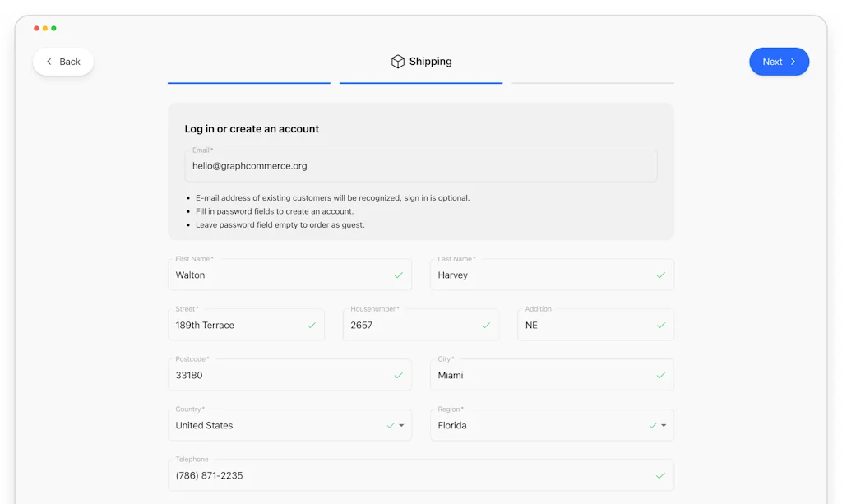Screen dimensions: 842x504
Task: Click the red traffic light dot
Action: coord(35,27)
